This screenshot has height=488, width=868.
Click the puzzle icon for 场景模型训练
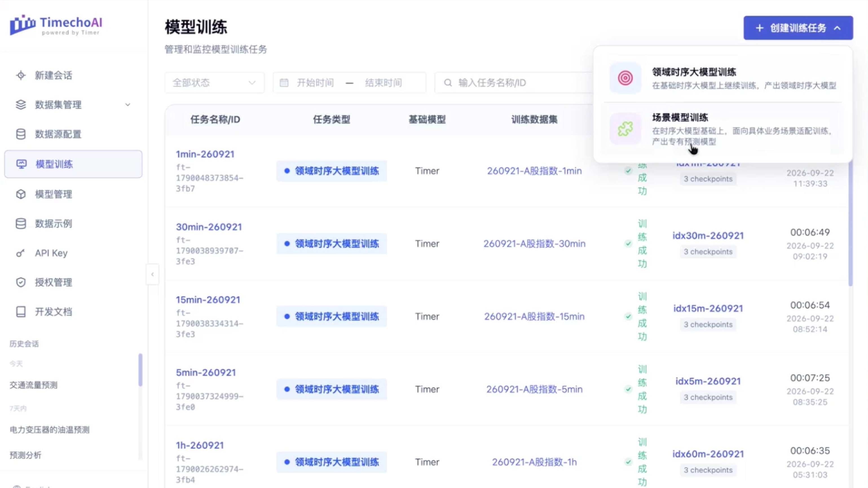point(625,129)
